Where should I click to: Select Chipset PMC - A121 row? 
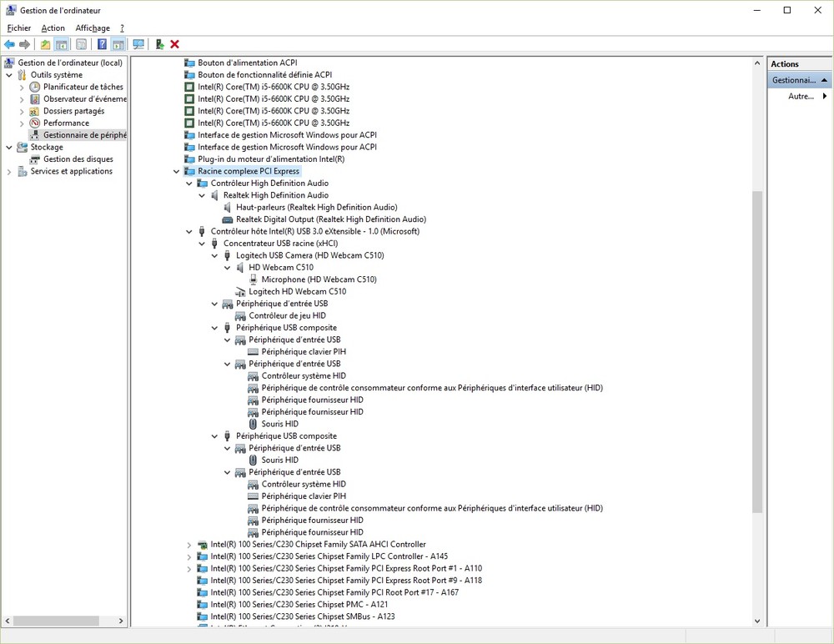[x=299, y=605]
